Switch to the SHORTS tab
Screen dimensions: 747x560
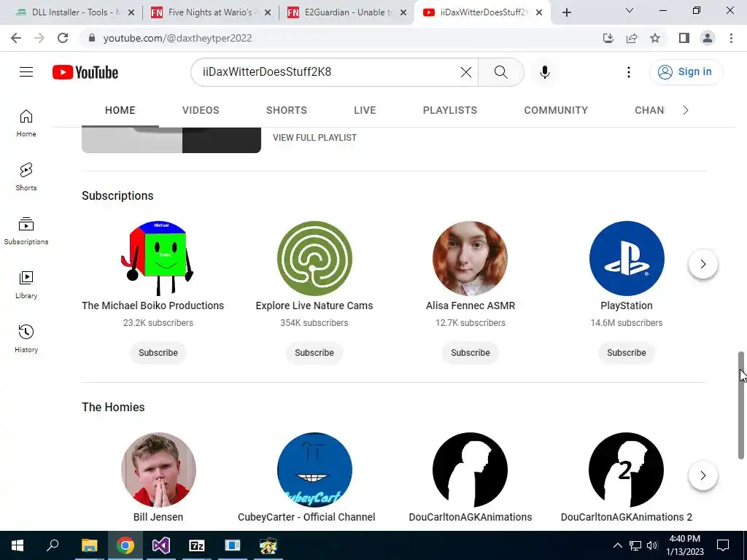(286, 111)
